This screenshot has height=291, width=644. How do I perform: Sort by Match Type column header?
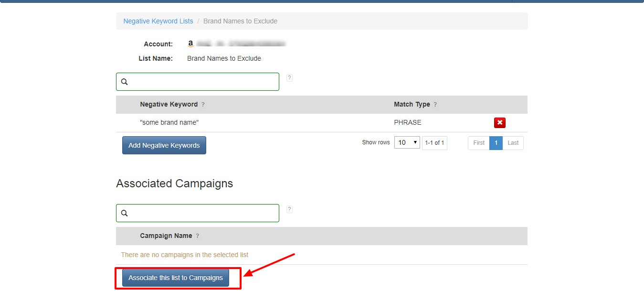[412, 104]
